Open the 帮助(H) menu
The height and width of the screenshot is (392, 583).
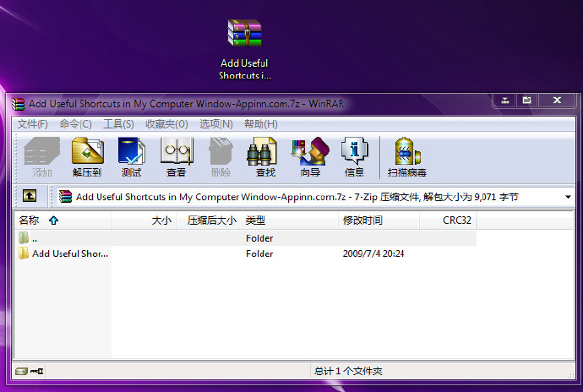coord(260,124)
